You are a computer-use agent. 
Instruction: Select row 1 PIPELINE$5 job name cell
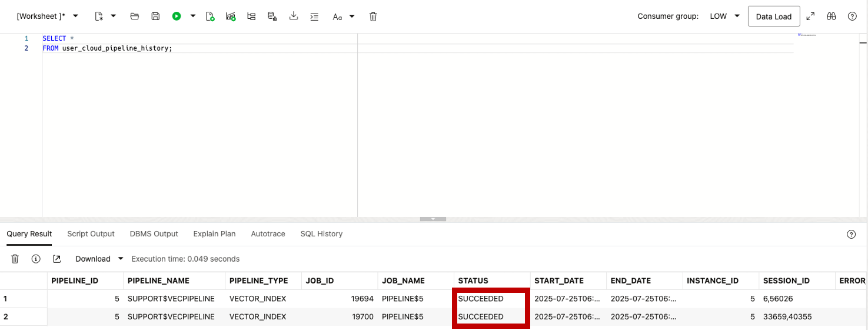[x=415, y=299]
